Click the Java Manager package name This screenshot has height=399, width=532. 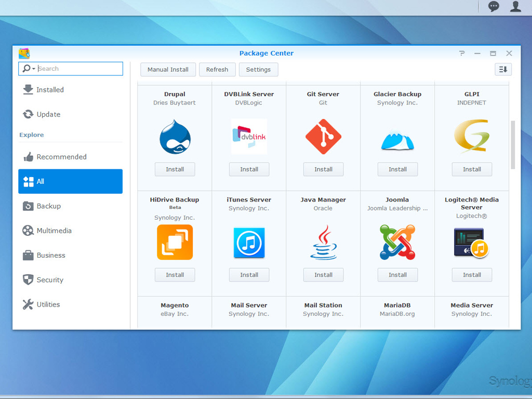click(323, 199)
